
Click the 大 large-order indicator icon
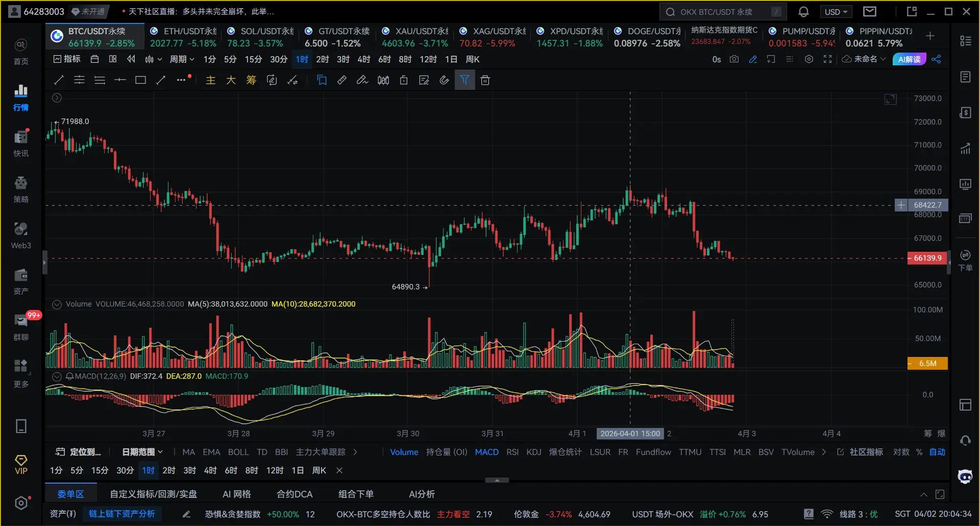click(x=231, y=80)
